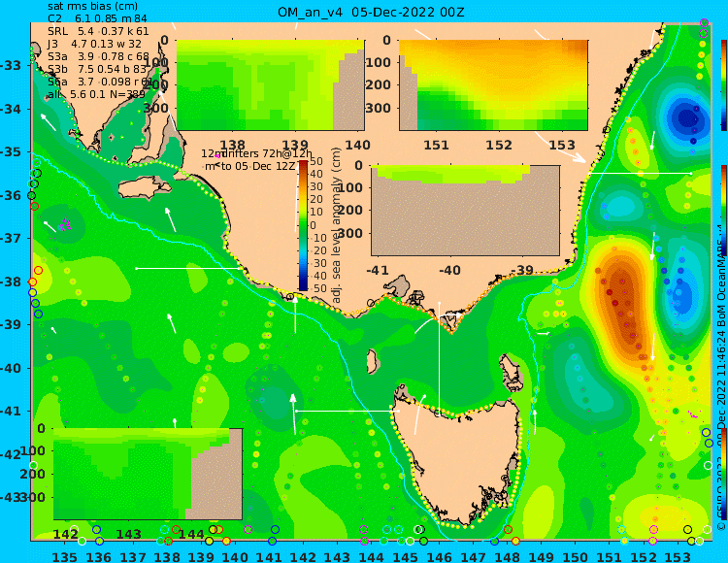Click latitude label -36 on left axis
The image size is (728, 563).
[11, 195]
